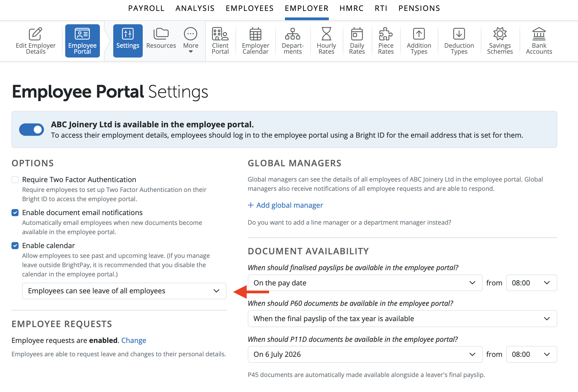Expand the More toolbar menu
This screenshot has height=392, width=578.
(x=190, y=41)
